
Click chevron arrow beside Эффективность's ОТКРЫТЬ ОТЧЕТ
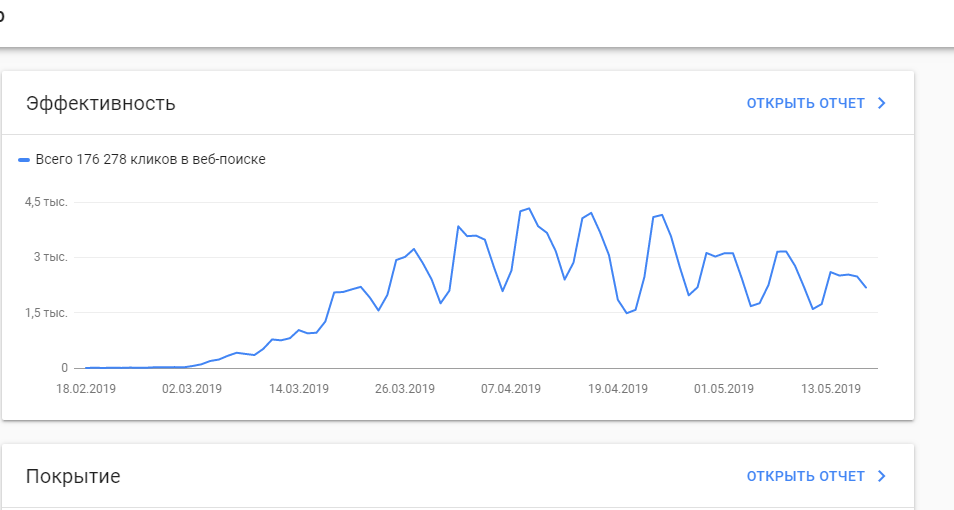point(881,103)
